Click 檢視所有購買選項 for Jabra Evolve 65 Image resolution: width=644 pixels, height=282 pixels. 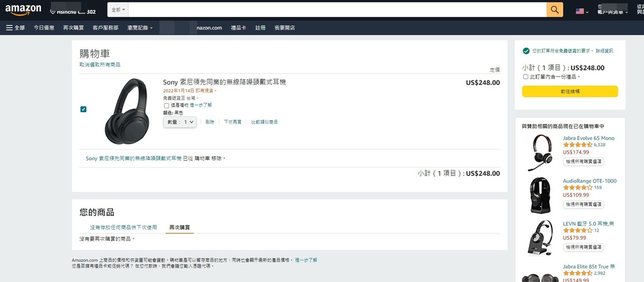pyautogui.click(x=584, y=162)
